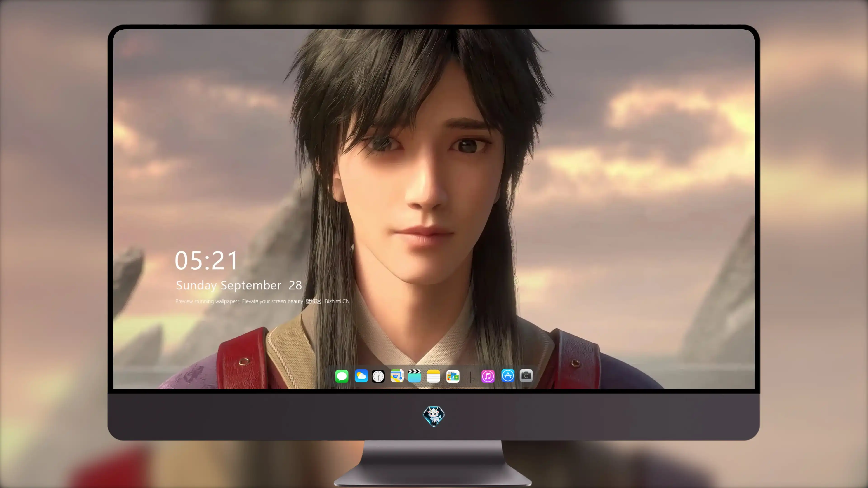The width and height of the screenshot is (868, 488).
Task: Launch the Weather app from the dock
Action: click(x=361, y=376)
